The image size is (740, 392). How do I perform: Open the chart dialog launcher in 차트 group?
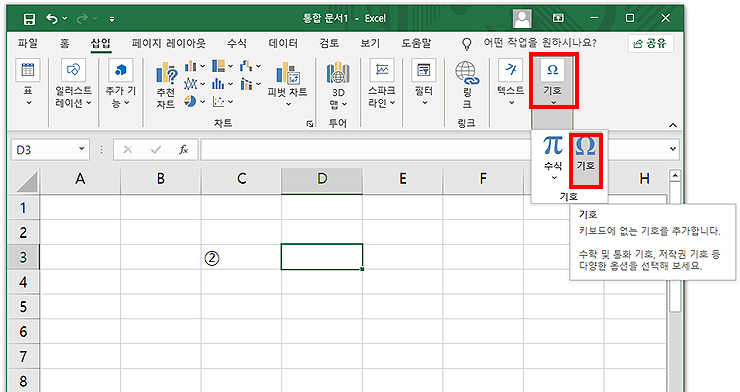tap(310, 124)
